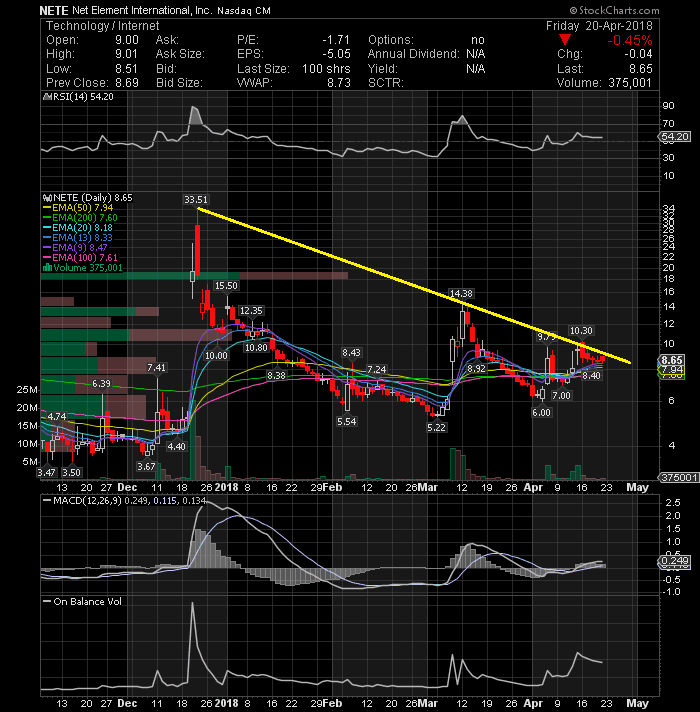This screenshot has height=712, width=700.
Task: Click the VWAP value 8.73
Action: click(339, 83)
